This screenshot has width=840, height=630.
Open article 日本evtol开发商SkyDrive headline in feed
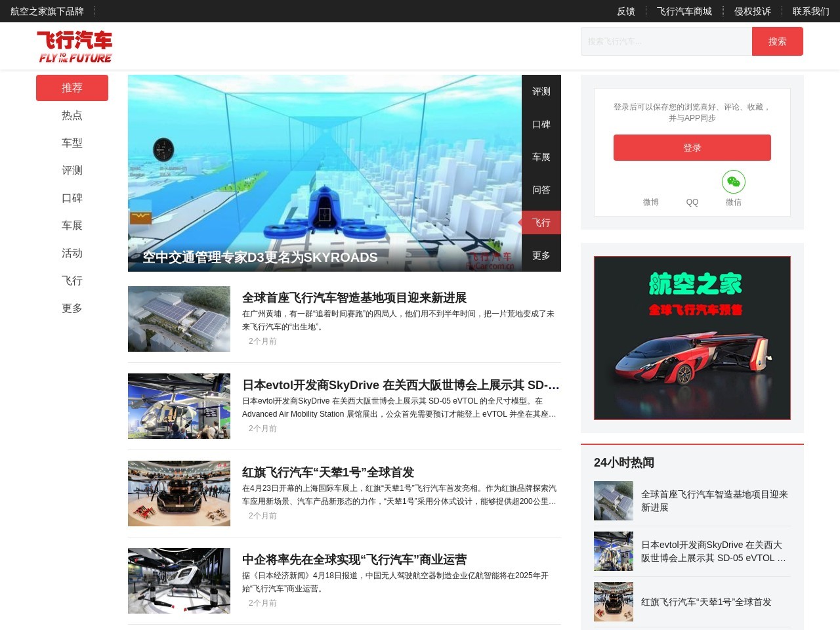(401, 385)
